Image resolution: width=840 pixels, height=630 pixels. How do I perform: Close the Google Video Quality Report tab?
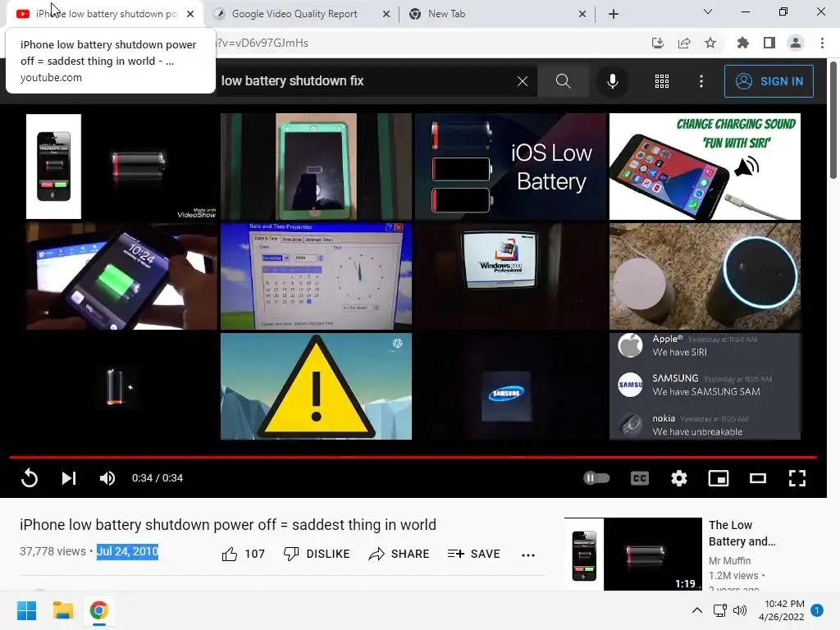pyautogui.click(x=386, y=14)
